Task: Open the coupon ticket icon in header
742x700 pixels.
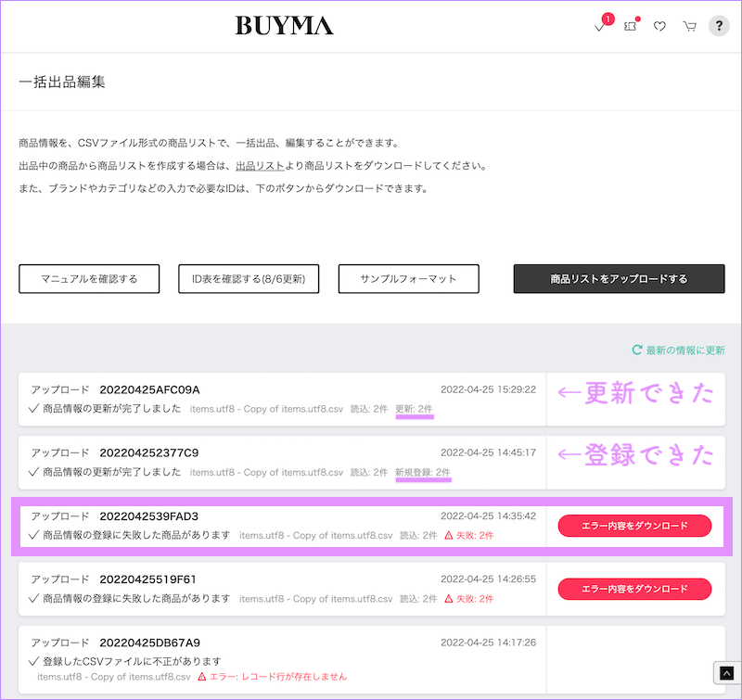Action: (x=631, y=27)
